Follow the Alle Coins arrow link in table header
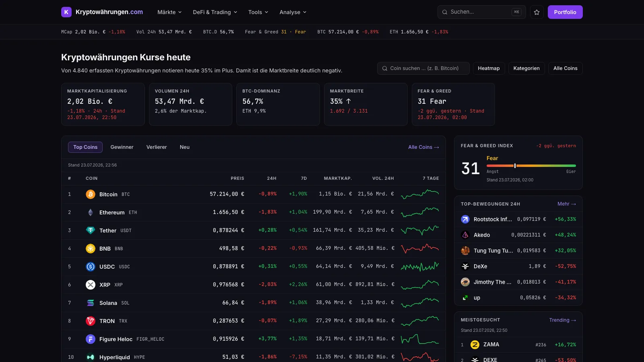The image size is (644, 362). coord(423,147)
